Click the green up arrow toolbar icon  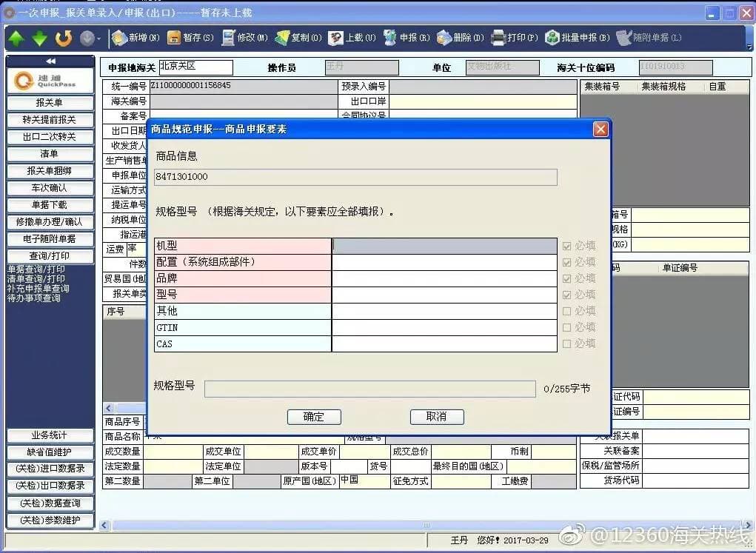pos(16,38)
